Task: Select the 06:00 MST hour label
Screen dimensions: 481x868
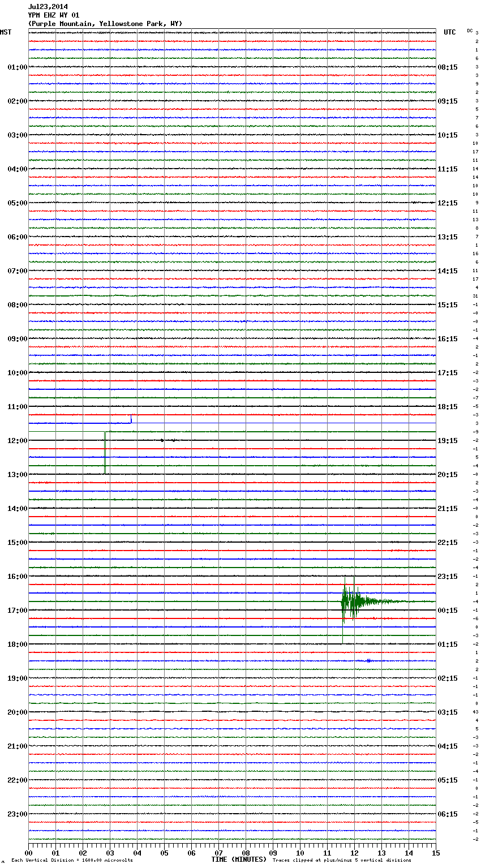Action: [x=17, y=237]
